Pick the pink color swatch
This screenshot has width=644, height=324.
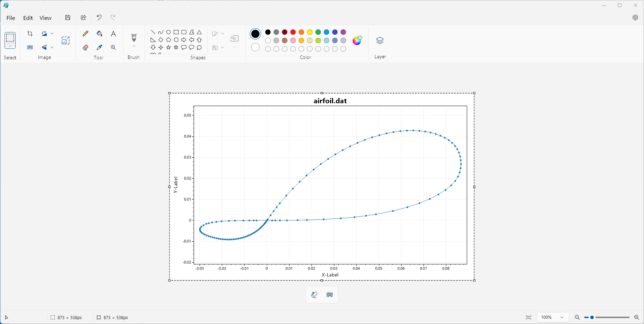(x=293, y=40)
